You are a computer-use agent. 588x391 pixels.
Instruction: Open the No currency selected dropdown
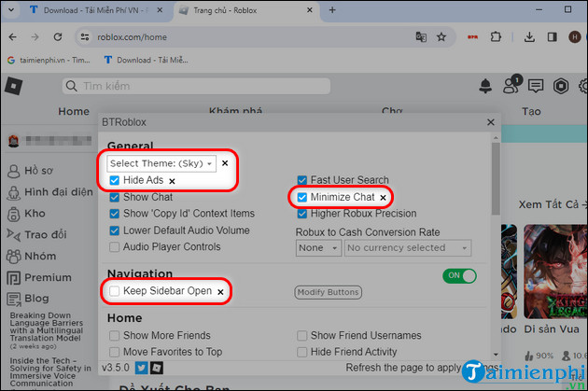(x=408, y=248)
